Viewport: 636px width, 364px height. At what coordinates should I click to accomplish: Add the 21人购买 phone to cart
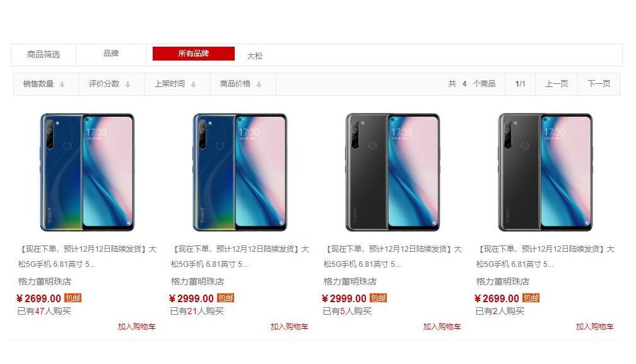click(x=289, y=326)
